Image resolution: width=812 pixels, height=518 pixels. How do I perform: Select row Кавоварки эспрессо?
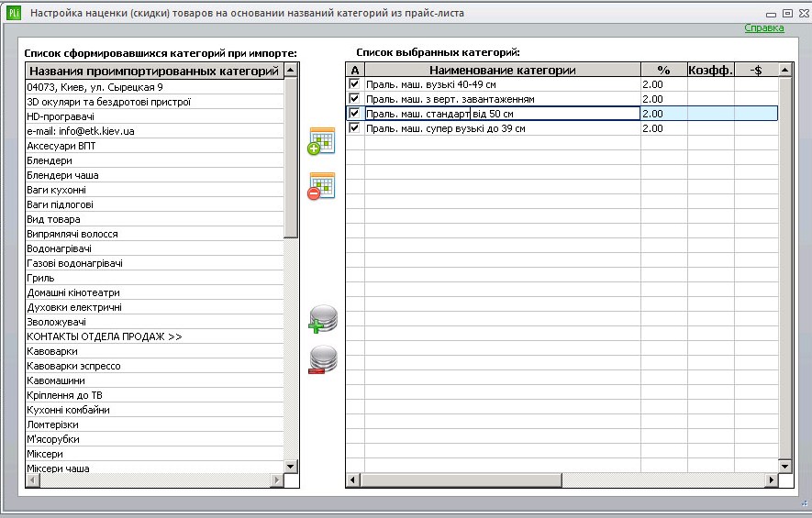coord(154,366)
